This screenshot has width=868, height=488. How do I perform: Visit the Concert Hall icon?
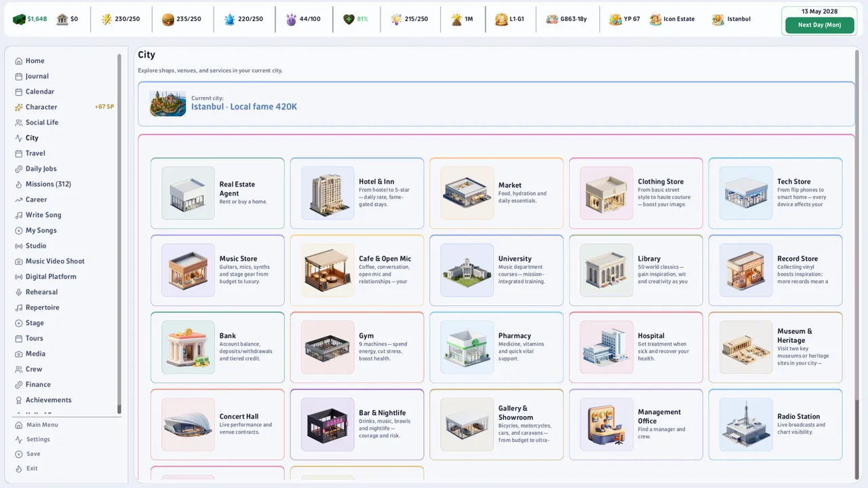coord(188,424)
